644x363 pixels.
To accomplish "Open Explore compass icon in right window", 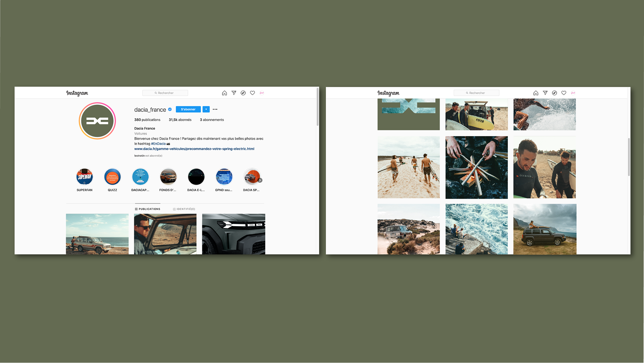I will point(554,93).
